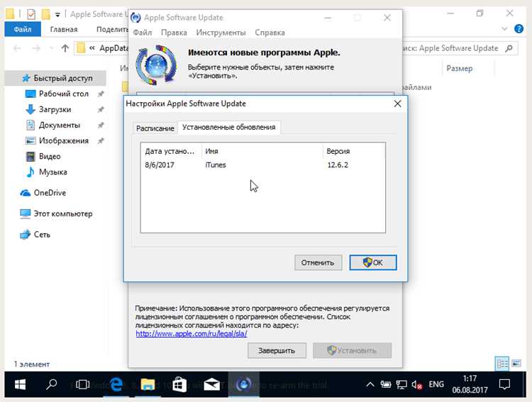Open recent locations dropdown in Explorer
Viewport: 532px width, 402px height.
tap(51, 48)
